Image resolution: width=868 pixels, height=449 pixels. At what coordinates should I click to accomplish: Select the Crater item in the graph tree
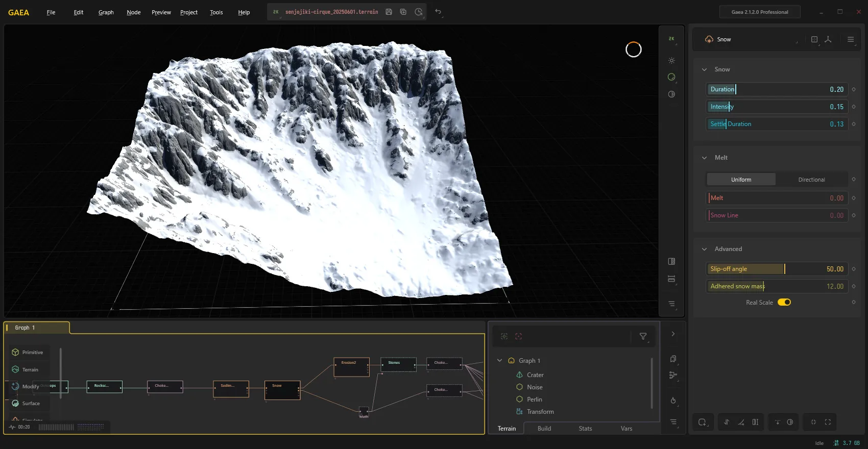click(535, 375)
